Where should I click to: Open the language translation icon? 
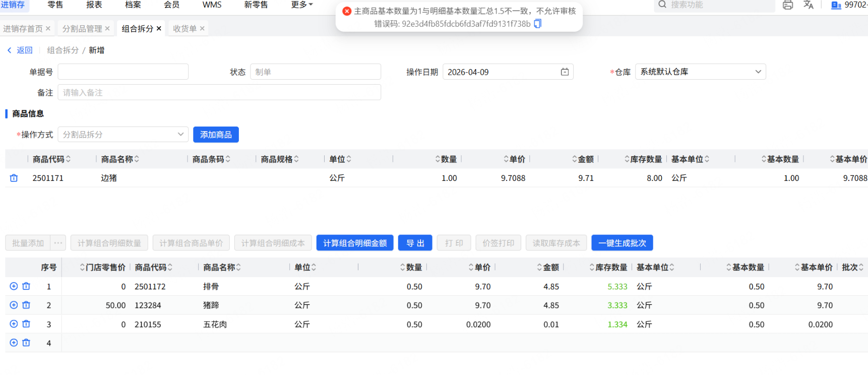(809, 5)
